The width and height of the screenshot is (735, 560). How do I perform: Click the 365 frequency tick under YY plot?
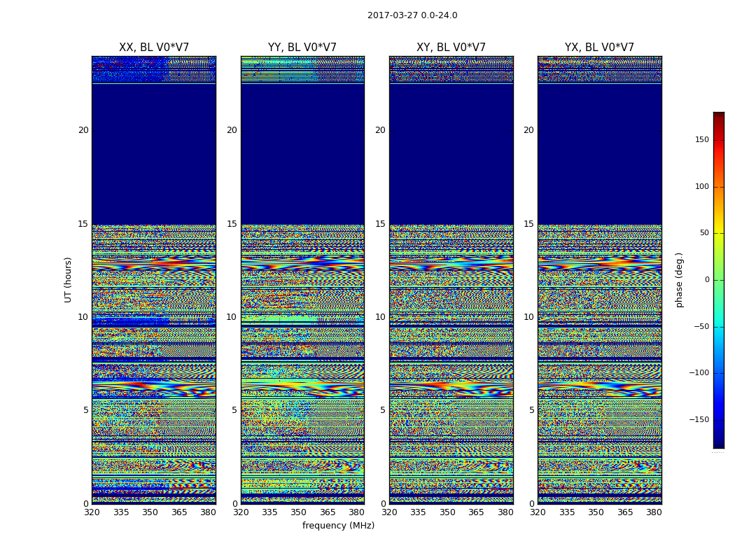[x=328, y=512]
